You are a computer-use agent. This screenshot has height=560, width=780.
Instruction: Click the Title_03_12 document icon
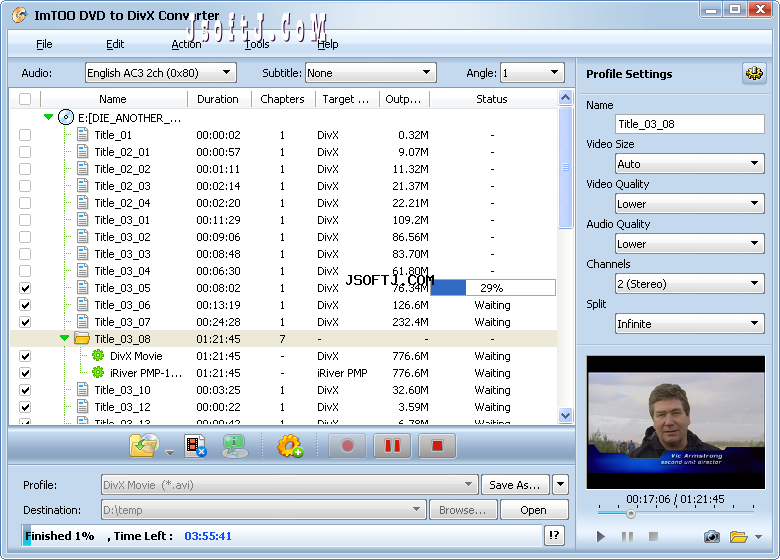83,406
